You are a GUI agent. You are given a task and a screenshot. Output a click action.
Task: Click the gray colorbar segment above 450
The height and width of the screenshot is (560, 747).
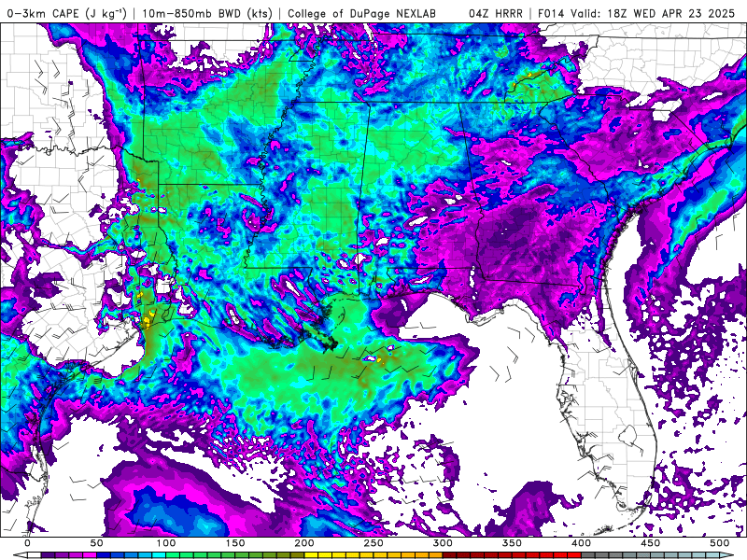click(657, 555)
